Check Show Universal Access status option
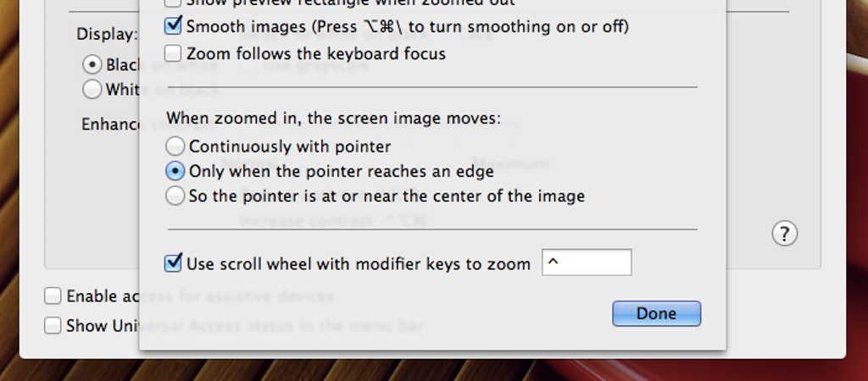Screen dimensions: 868x381 point(53,325)
